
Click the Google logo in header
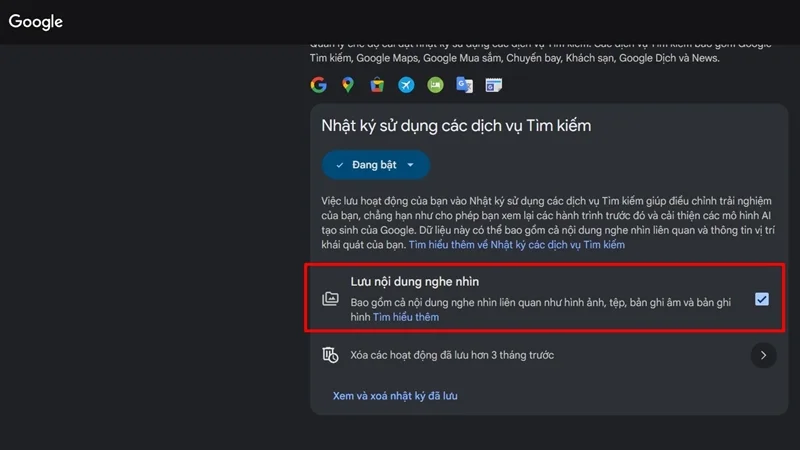click(36, 21)
